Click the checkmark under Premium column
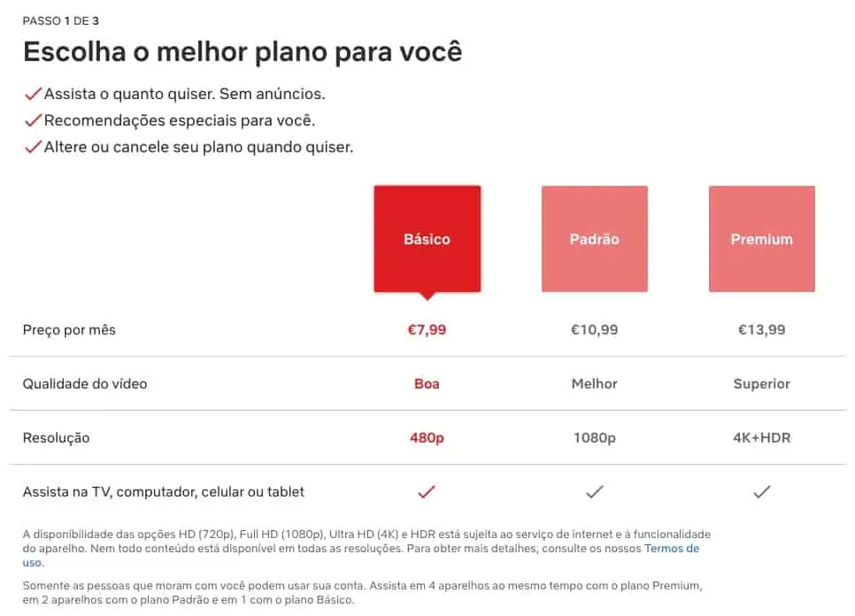855x616 pixels. (761, 491)
